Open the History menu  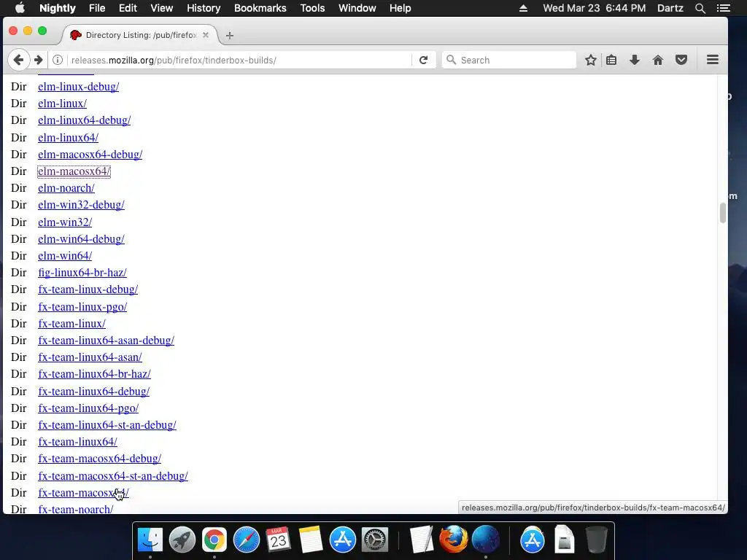(x=204, y=8)
